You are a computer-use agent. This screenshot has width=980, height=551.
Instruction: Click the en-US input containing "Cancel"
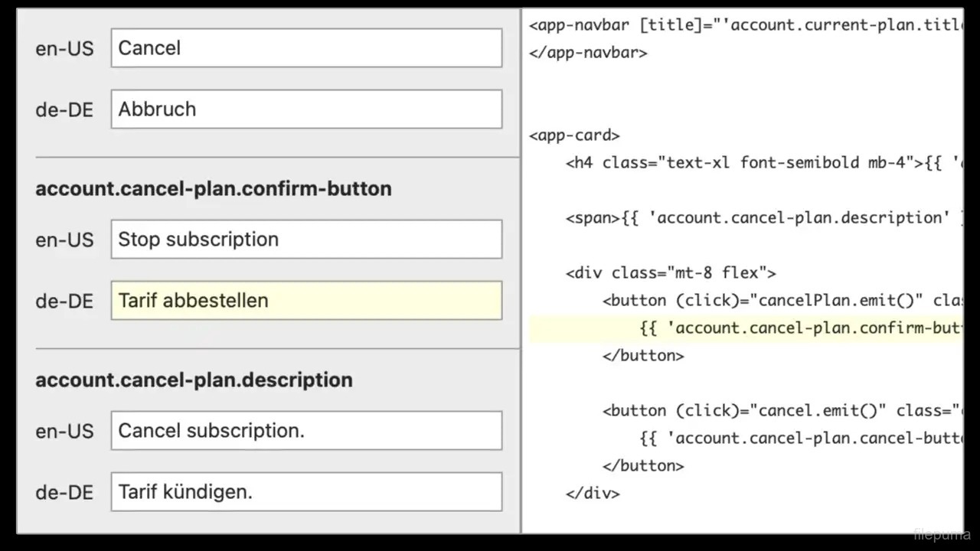[306, 47]
